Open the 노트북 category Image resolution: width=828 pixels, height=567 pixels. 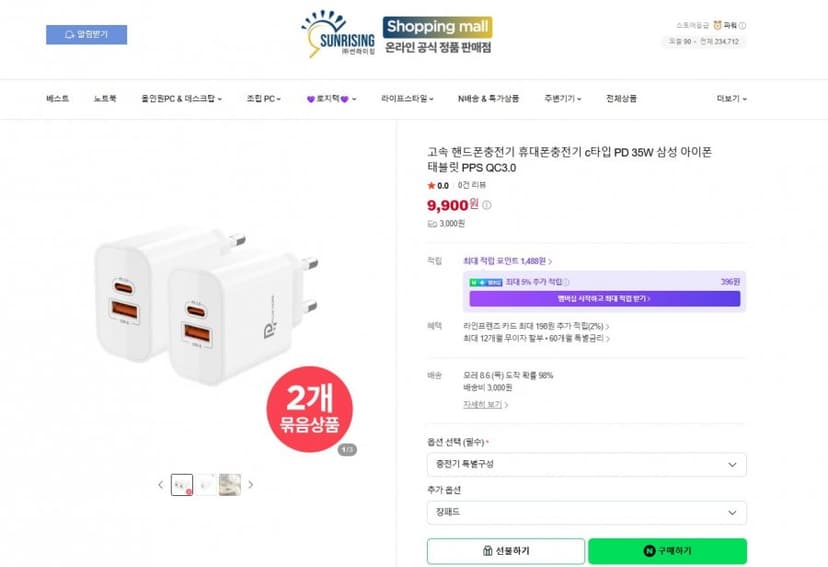(x=105, y=99)
